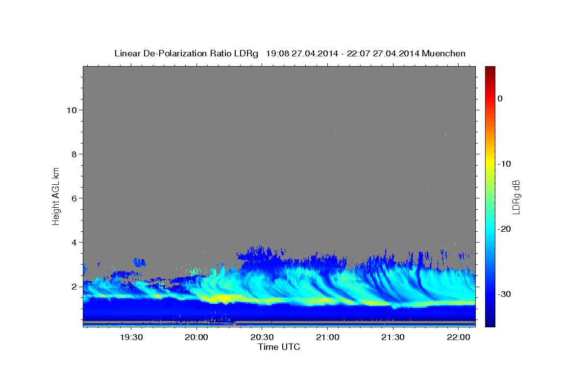Viewport: 588px width, 392px height.
Task: Click the height tick label 10
Action: (72, 110)
